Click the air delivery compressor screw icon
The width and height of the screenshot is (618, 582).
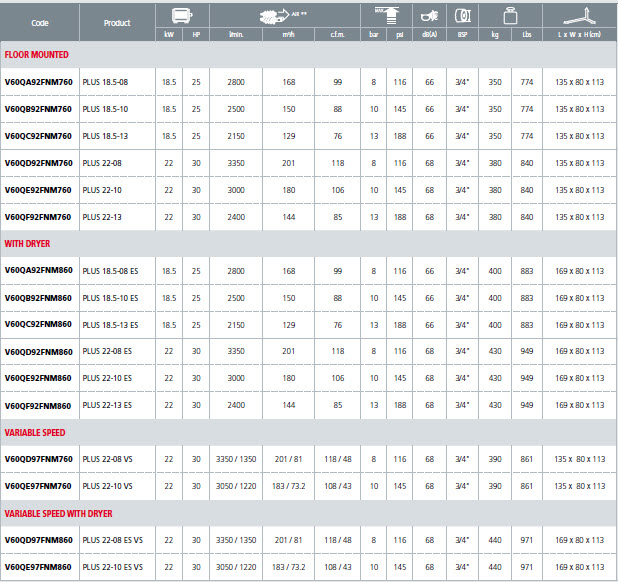pyautogui.click(x=274, y=17)
